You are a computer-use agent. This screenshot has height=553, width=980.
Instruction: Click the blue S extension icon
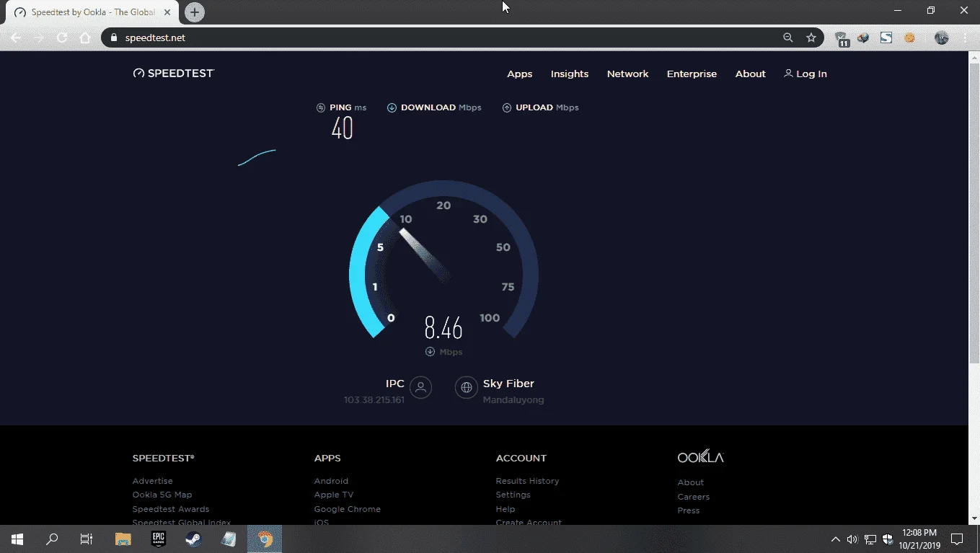coord(886,37)
